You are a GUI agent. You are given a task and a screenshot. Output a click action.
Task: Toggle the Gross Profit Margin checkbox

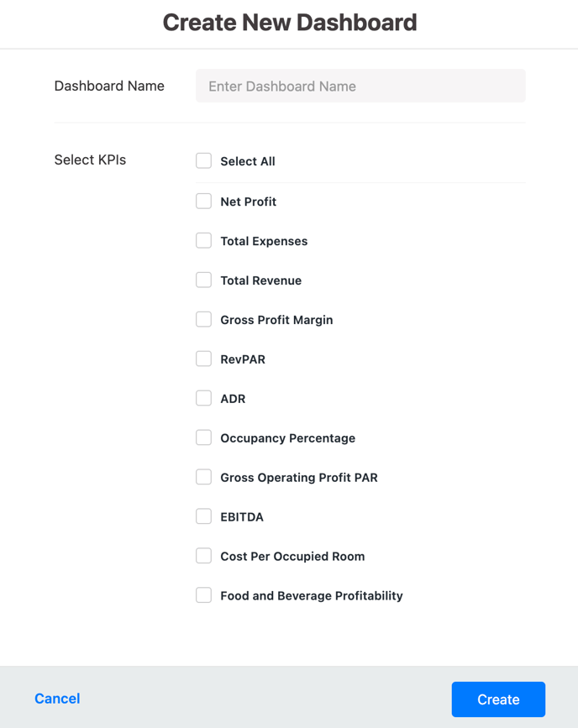tap(203, 319)
